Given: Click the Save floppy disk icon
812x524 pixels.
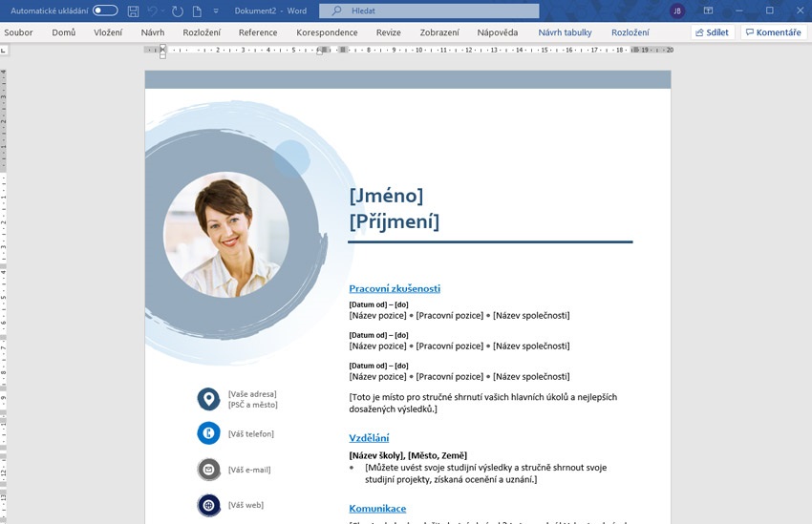Looking at the screenshot, I should click(x=133, y=10).
